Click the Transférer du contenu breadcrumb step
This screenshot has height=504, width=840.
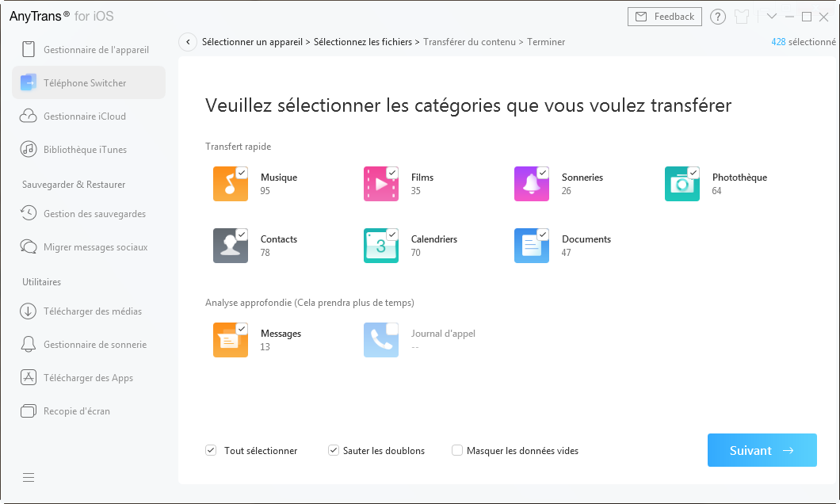click(469, 42)
